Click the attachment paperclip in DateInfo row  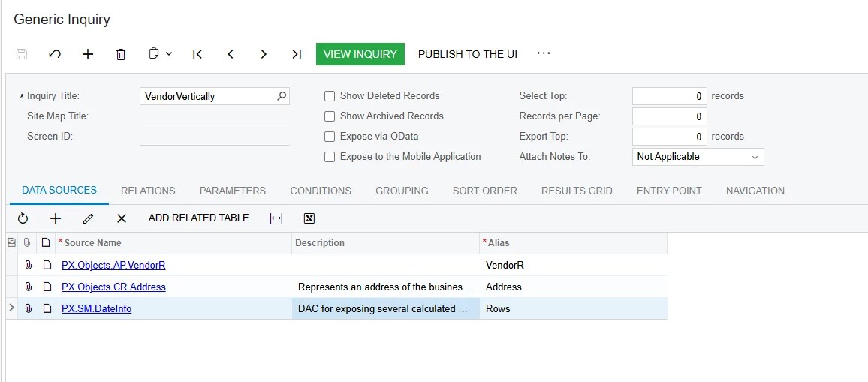coord(29,308)
